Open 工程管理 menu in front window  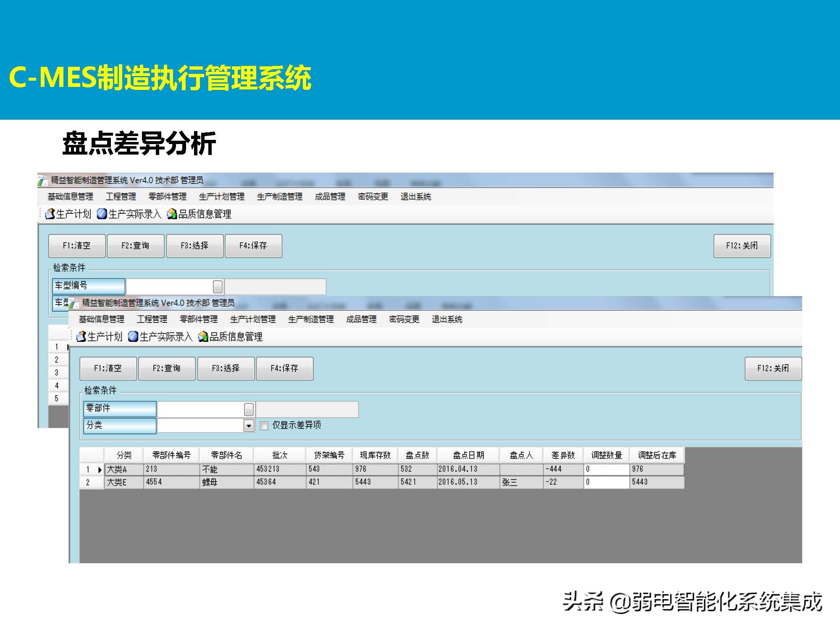[152, 319]
